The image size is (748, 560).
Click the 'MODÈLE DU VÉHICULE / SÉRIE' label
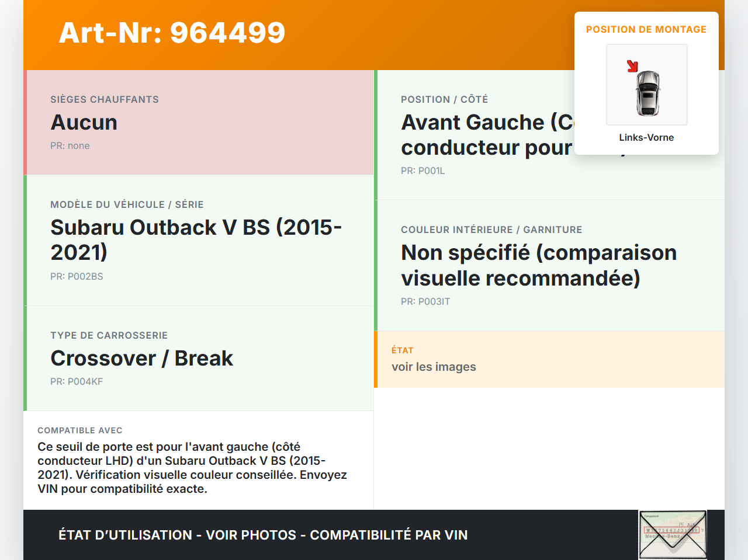tap(127, 205)
